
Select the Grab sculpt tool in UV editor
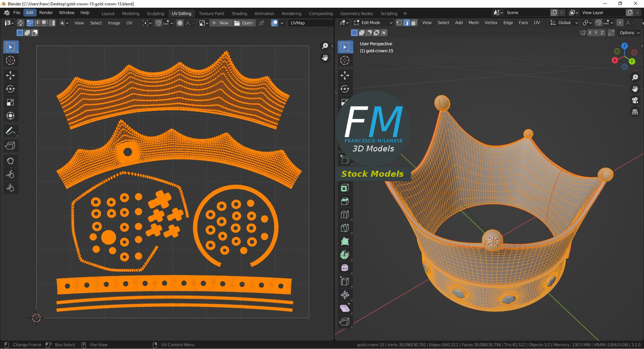(x=10, y=161)
